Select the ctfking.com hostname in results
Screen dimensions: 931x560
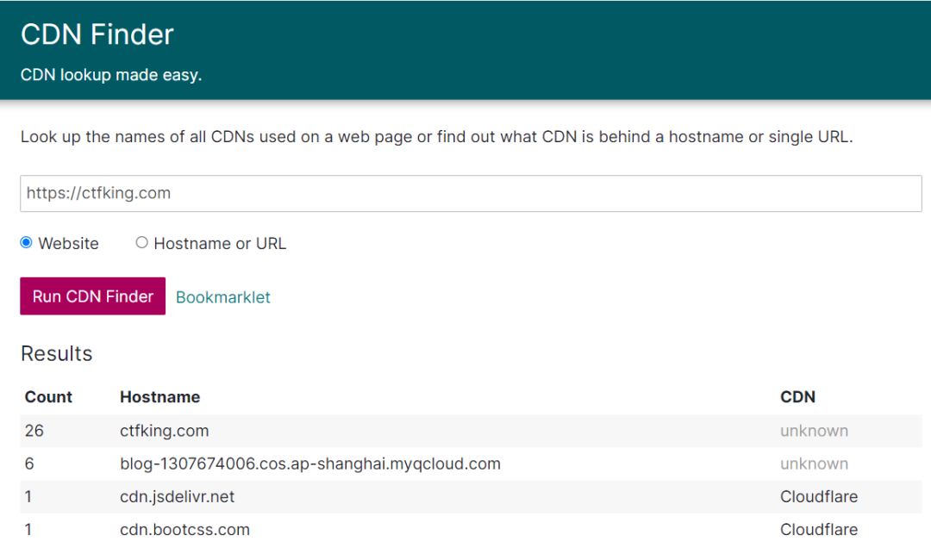(165, 431)
